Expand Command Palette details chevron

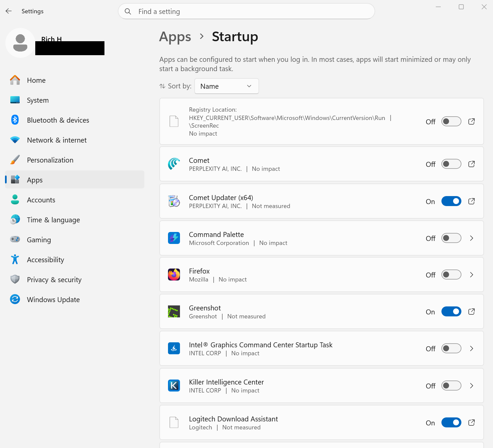pos(471,238)
